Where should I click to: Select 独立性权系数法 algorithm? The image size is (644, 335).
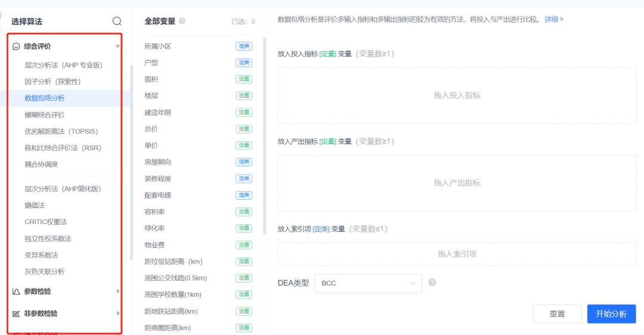48,238
